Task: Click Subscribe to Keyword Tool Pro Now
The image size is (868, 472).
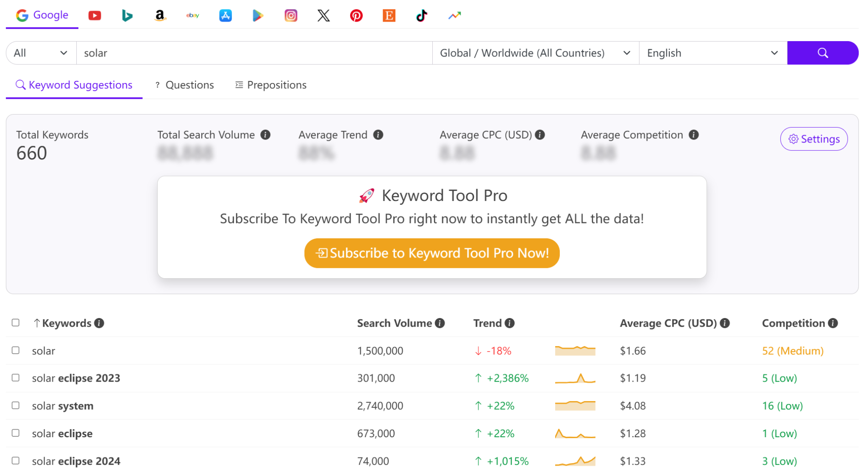Action: [x=432, y=253]
